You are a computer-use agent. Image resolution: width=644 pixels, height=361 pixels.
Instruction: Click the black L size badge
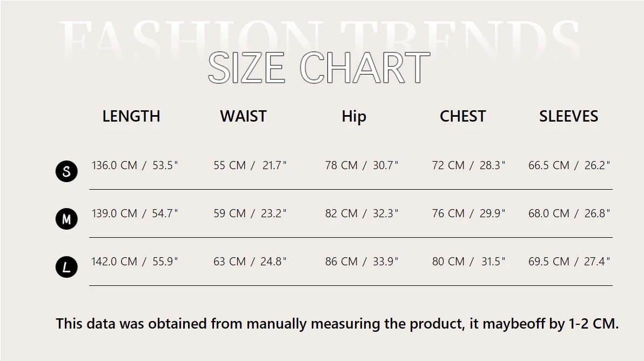click(66, 267)
